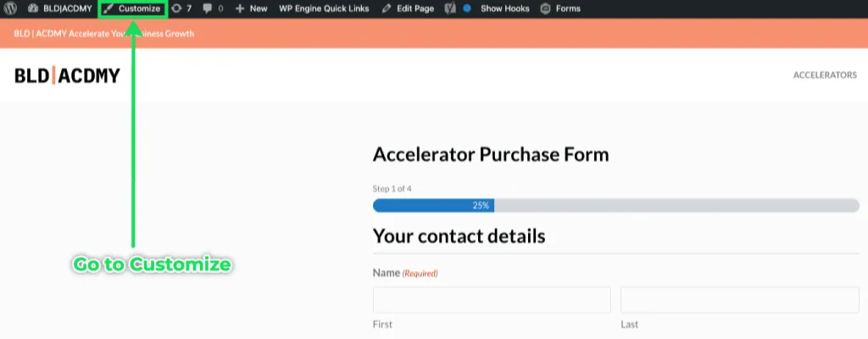Open the ACCELERATORS navigation link
The image size is (868, 339).
(x=825, y=75)
